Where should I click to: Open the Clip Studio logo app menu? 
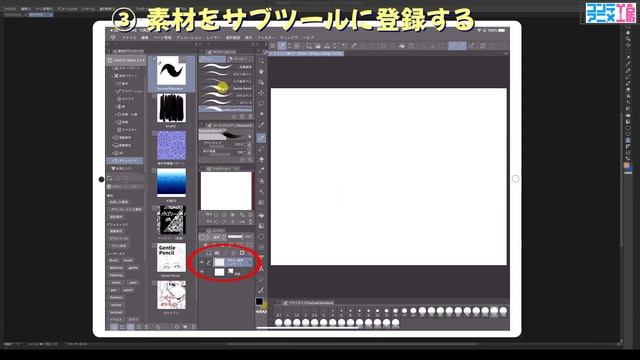click(113, 37)
